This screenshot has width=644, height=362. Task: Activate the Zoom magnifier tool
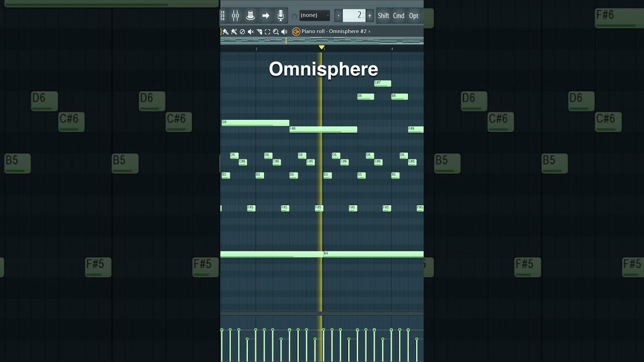(x=276, y=32)
